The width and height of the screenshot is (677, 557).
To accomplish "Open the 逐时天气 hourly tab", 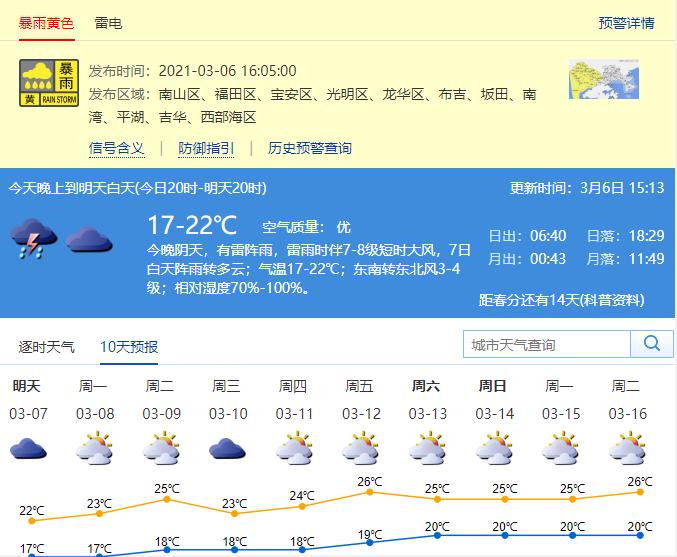I will click(x=47, y=347).
